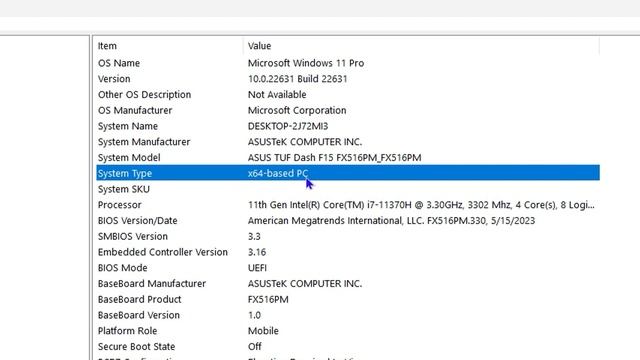This screenshot has height=360, width=640.
Task: Click the 11th Gen Intel Core processor value
Action: [x=421, y=205]
